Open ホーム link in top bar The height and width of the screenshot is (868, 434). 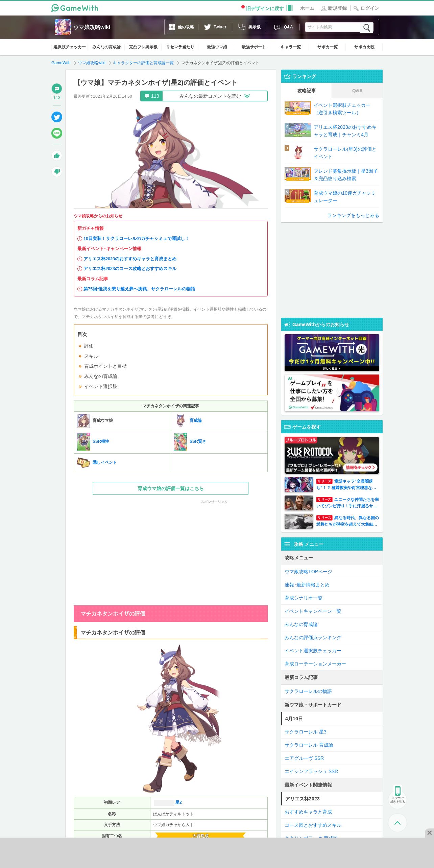point(307,8)
